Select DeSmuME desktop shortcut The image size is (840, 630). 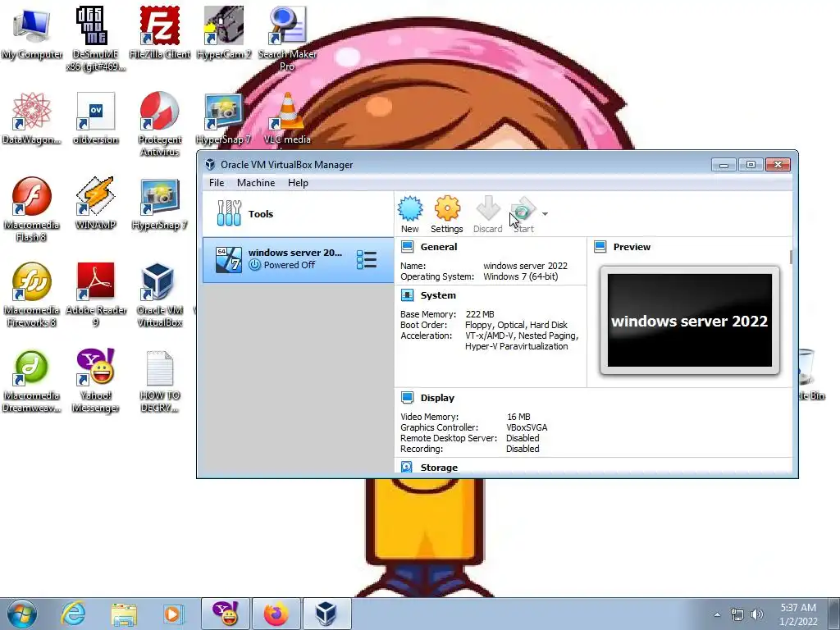pos(95,39)
